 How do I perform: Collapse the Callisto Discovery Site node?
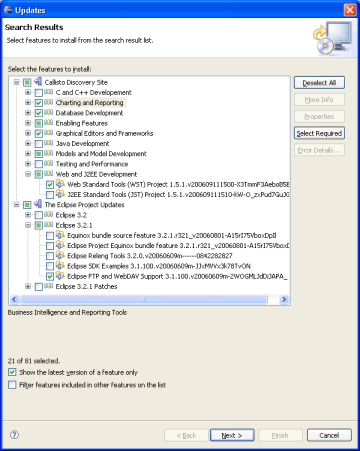[x=16, y=82]
